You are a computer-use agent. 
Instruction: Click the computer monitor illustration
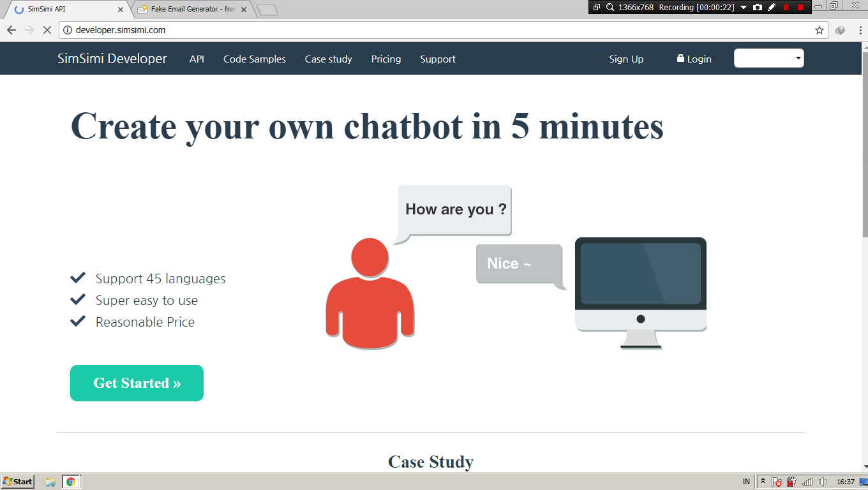(x=641, y=293)
